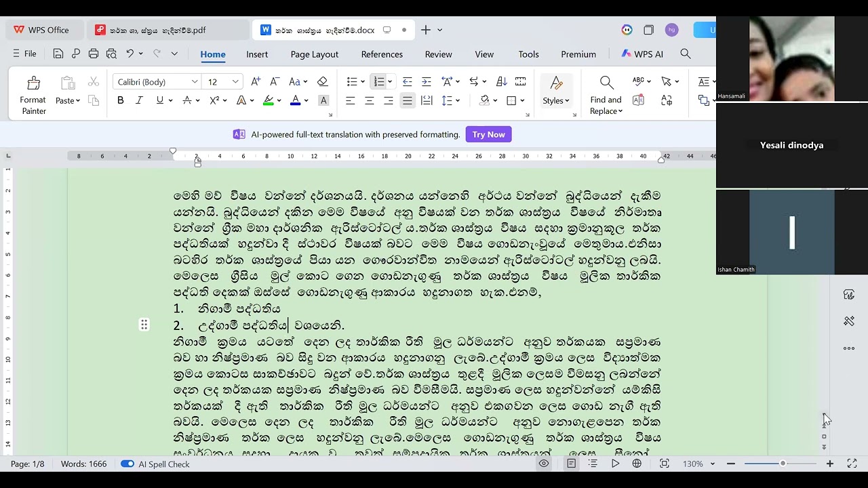
Task: Click the Page: 1/8 indicator
Action: [27, 464]
